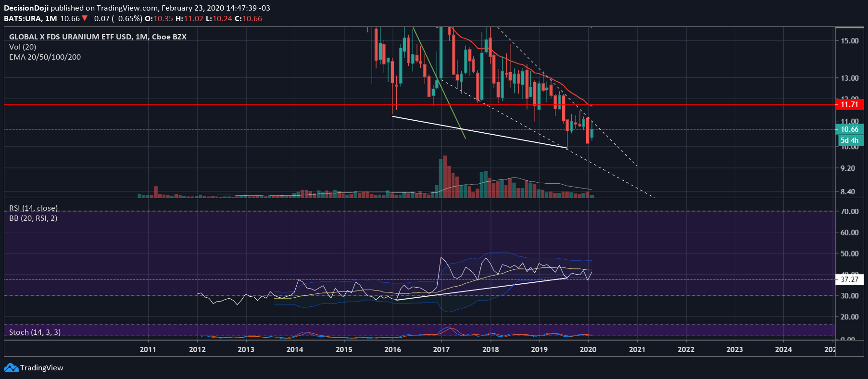Click the green 10.66 current price label
Viewport: 868px width, 379px height.
[x=850, y=129]
